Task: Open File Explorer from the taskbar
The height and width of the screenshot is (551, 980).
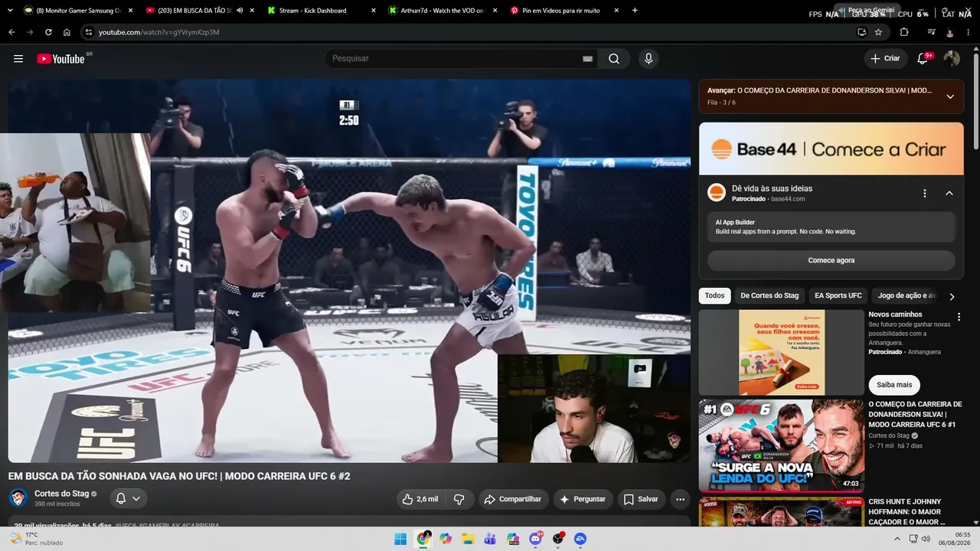Action: [x=468, y=539]
